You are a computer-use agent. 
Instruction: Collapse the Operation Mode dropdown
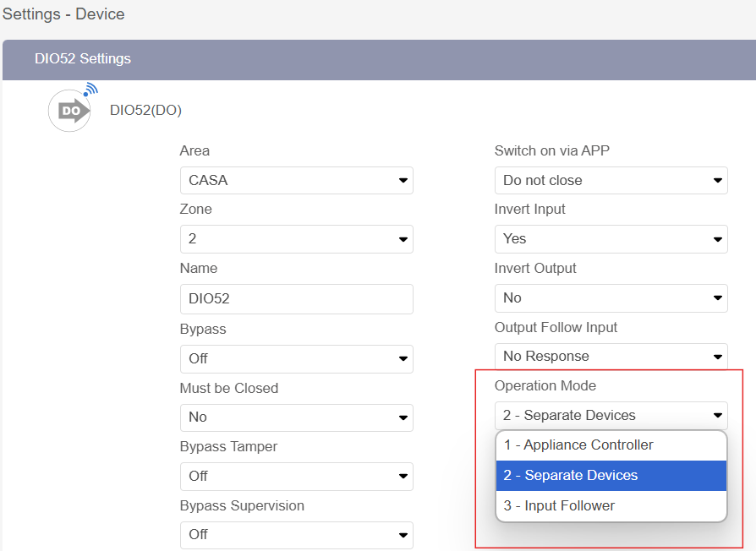[611, 415]
